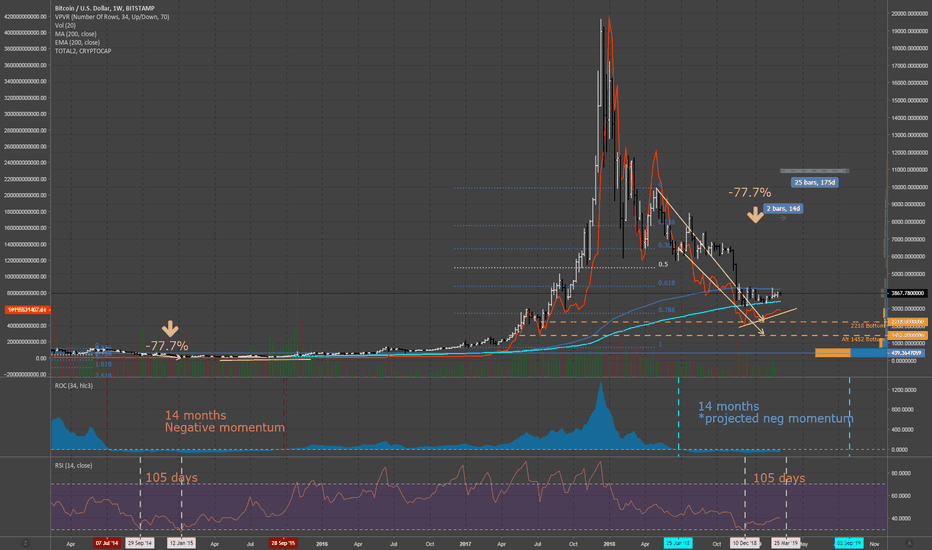Click the red TOTAL2 value label on the left axis
Screen dimensions: 932x550
pyautogui.click(x=27, y=310)
